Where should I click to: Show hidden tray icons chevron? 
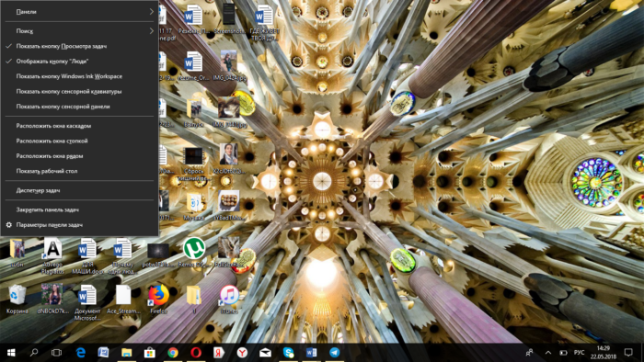[x=548, y=353]
